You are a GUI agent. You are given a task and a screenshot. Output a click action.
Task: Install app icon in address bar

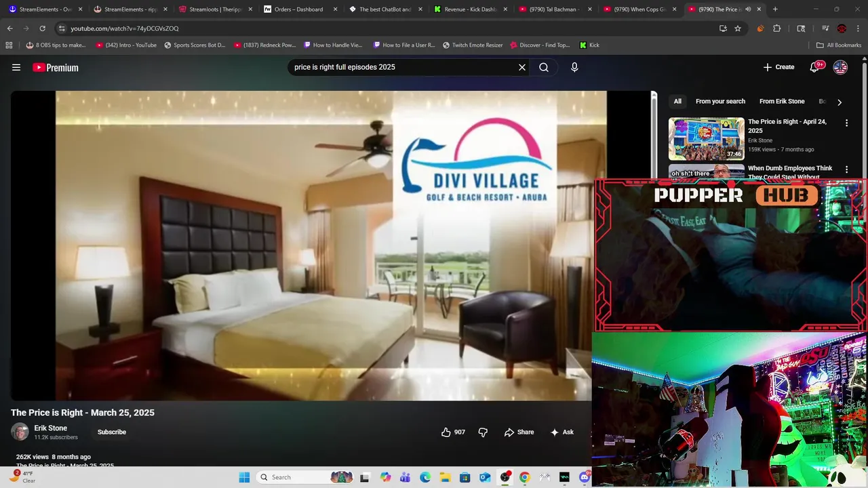click(723, 28)
